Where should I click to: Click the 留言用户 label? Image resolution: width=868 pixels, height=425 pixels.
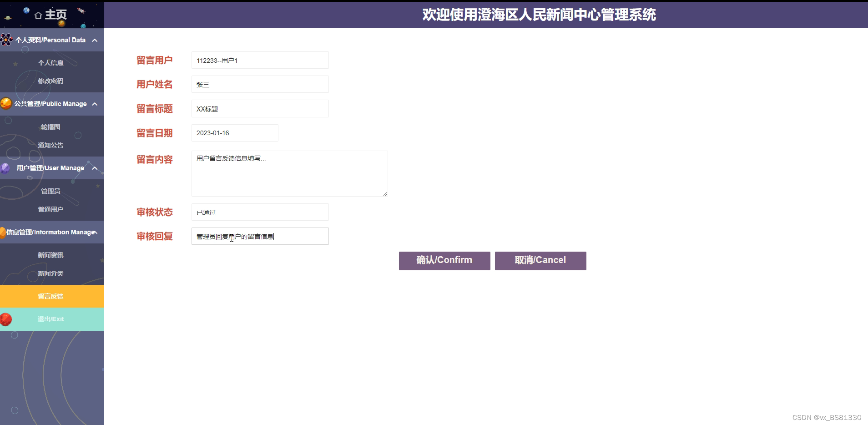click(155, 60)
